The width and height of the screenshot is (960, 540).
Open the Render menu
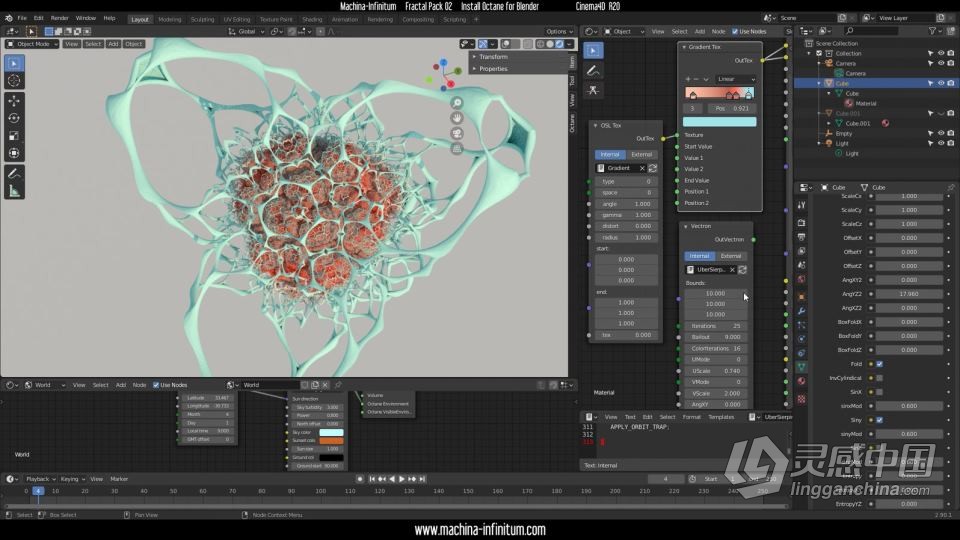tap(59, 18)
